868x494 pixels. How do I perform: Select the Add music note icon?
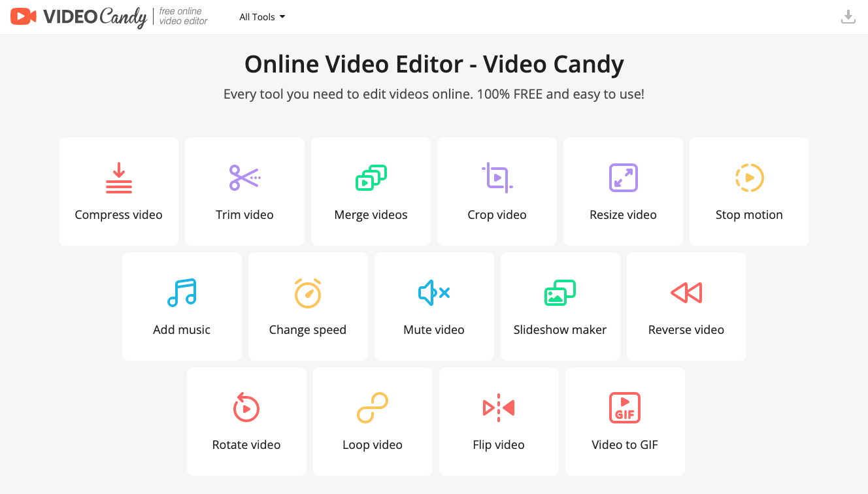pyautogui.click(x=182, y=293)
